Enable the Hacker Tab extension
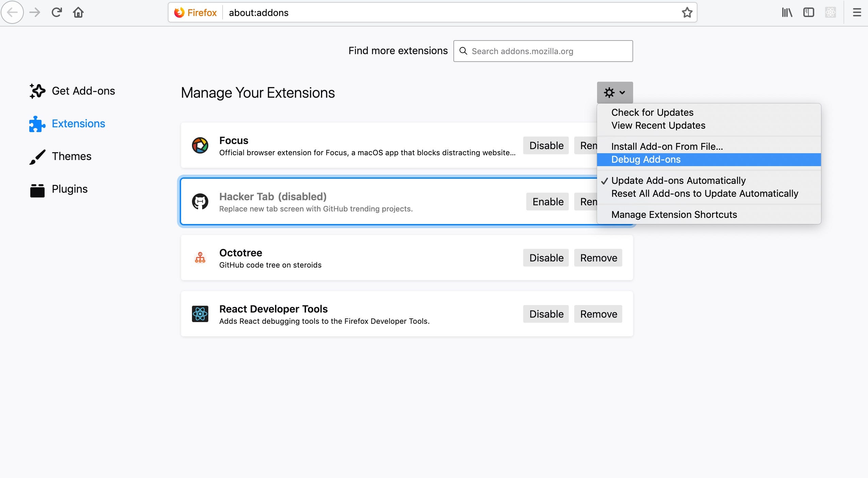868x478 pixels. [548, 202]
